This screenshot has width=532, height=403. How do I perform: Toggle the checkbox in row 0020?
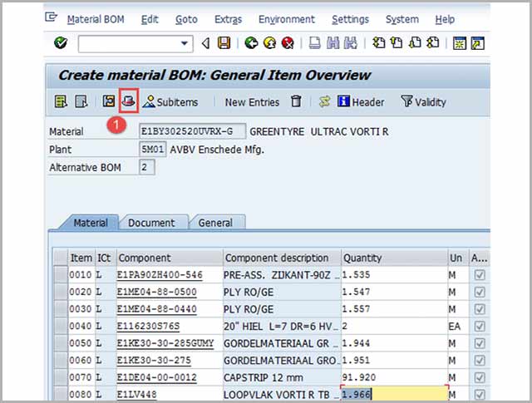tap(480, 292)
